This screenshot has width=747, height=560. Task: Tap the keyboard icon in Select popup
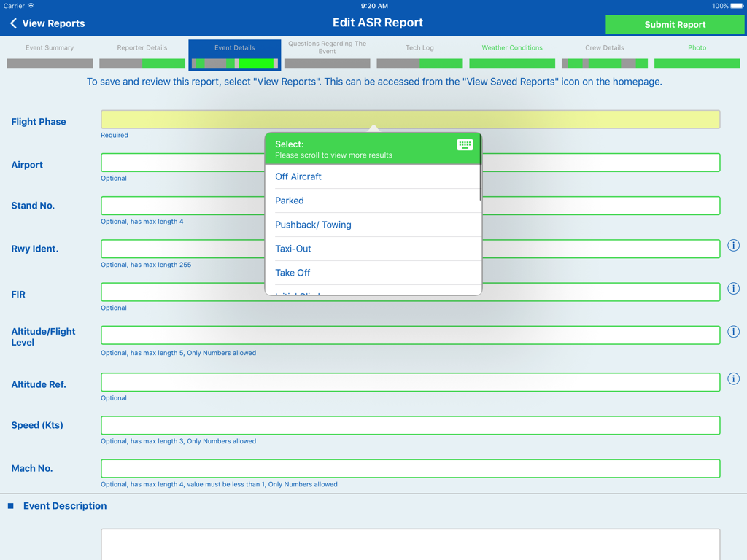click(x=465, y=145)
